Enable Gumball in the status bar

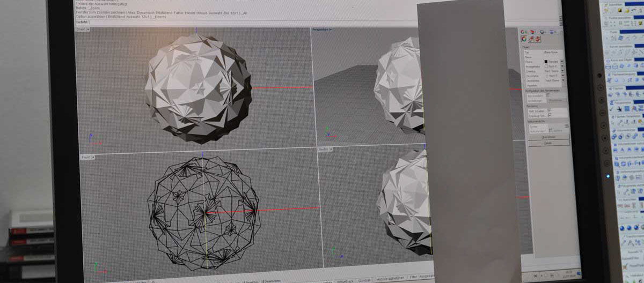click(365, 280)
